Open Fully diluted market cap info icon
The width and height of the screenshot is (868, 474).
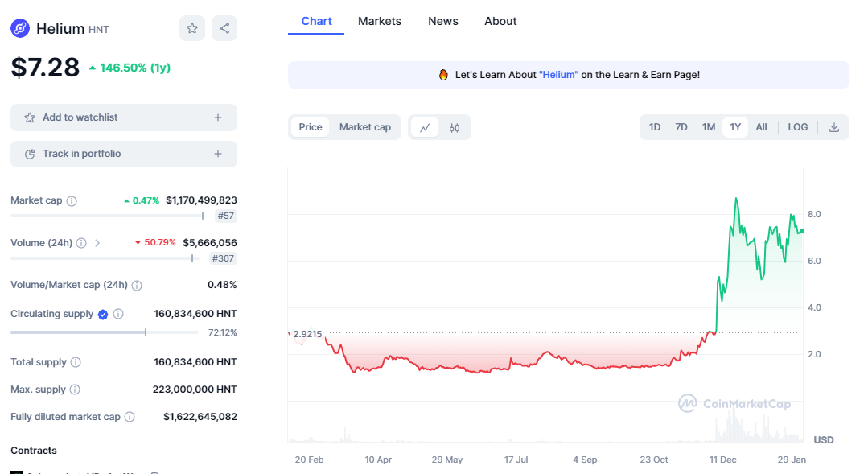click(130, 417)
